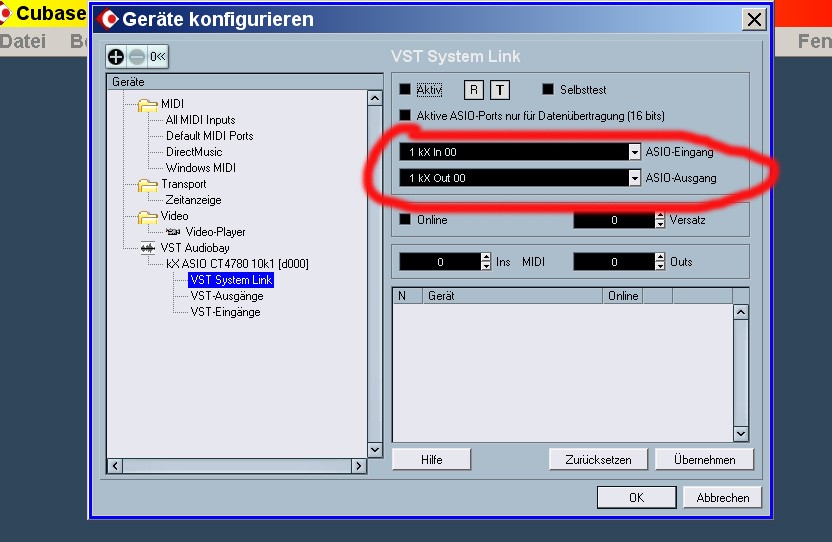Select the MIDI folder icon

pos(148,105)
